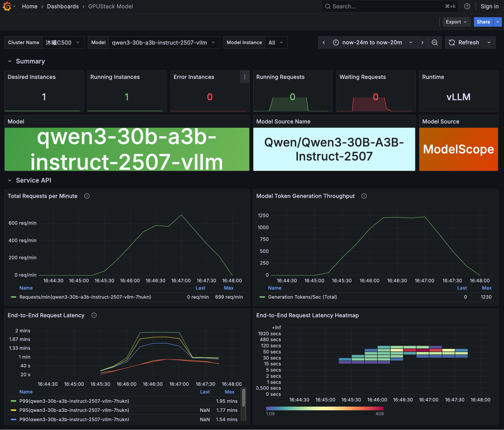Collapse the Summary row section
This screenshot has height=430, width=504.
(10, 61)
